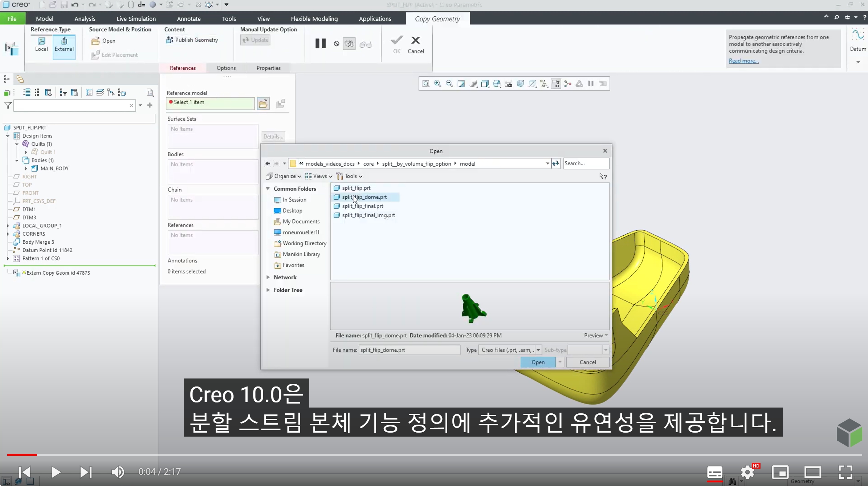Click the plus icon beside tree search
Screen dimensions: 868x486
pos(150,105)
